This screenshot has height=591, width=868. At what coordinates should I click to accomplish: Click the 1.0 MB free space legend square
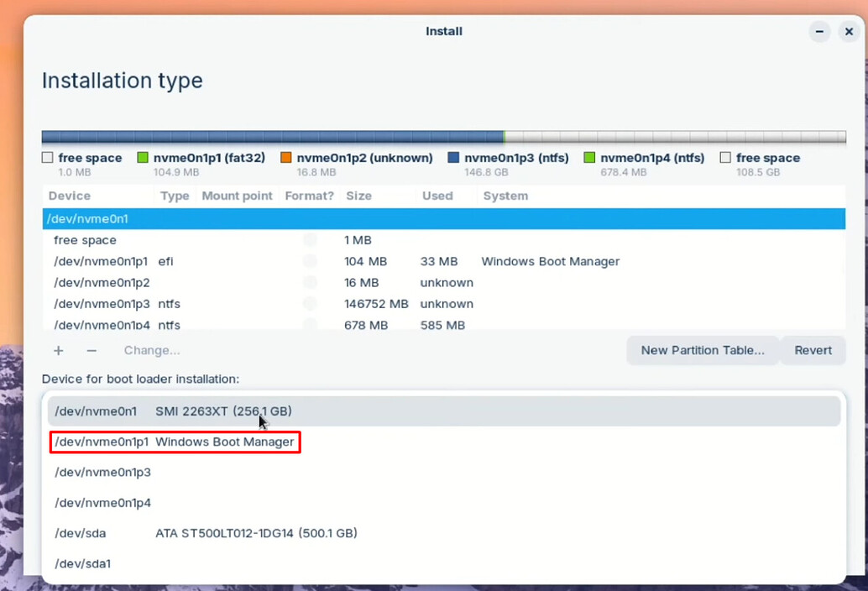pyautogui.click(x=46, y=157)
